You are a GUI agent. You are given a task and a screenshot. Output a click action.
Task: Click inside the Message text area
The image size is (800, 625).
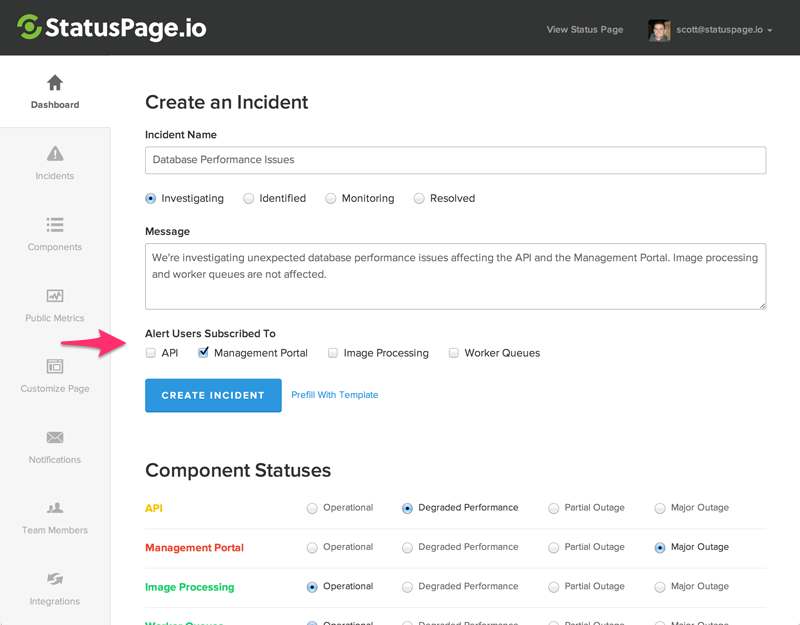pyautogui.click(x=455, y=277)
